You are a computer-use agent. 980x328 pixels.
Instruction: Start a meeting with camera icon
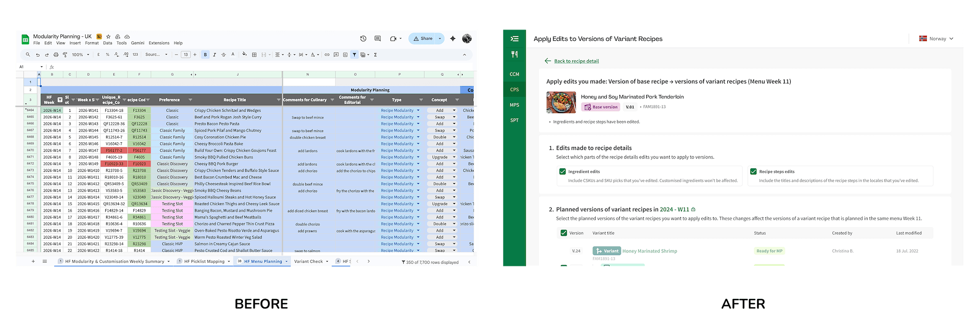coord(393,38)
